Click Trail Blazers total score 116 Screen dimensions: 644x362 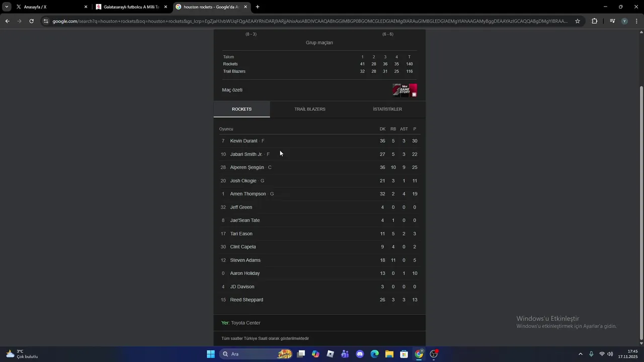tap(410, 71)
